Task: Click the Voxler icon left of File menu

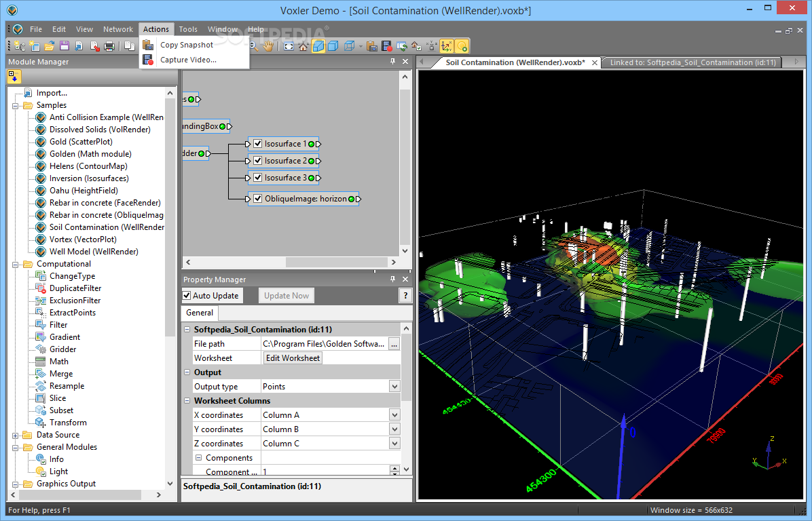Action: tap(18, 29)
